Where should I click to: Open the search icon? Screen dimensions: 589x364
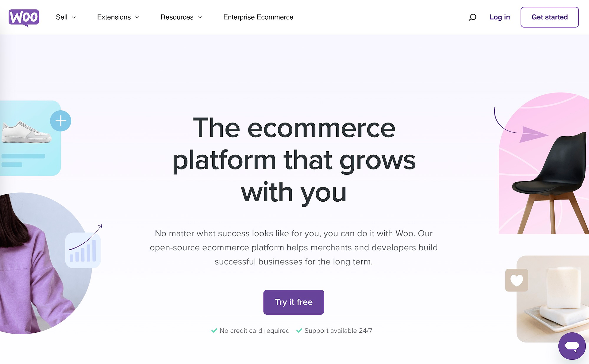tap(472, 17)
